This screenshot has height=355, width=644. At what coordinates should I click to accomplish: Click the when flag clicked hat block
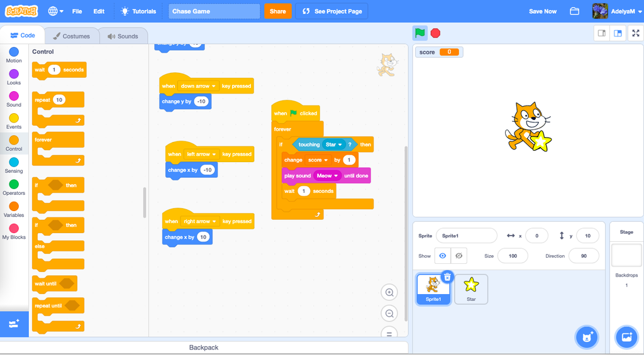(296, 112)
